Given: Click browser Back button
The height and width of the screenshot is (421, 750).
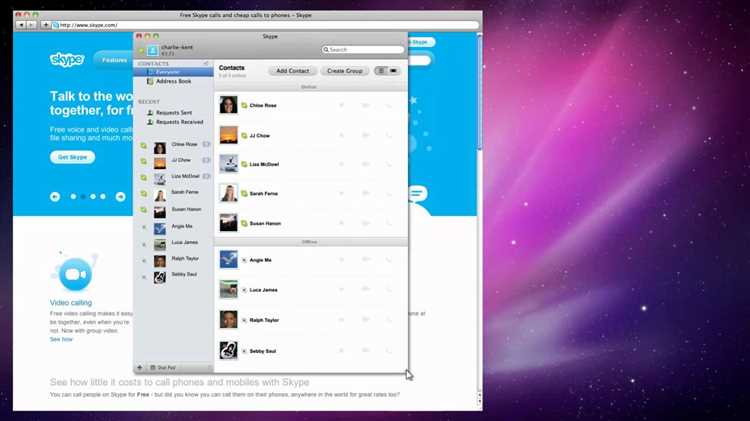Looking at the screenshot, I should tap(21, 25).
